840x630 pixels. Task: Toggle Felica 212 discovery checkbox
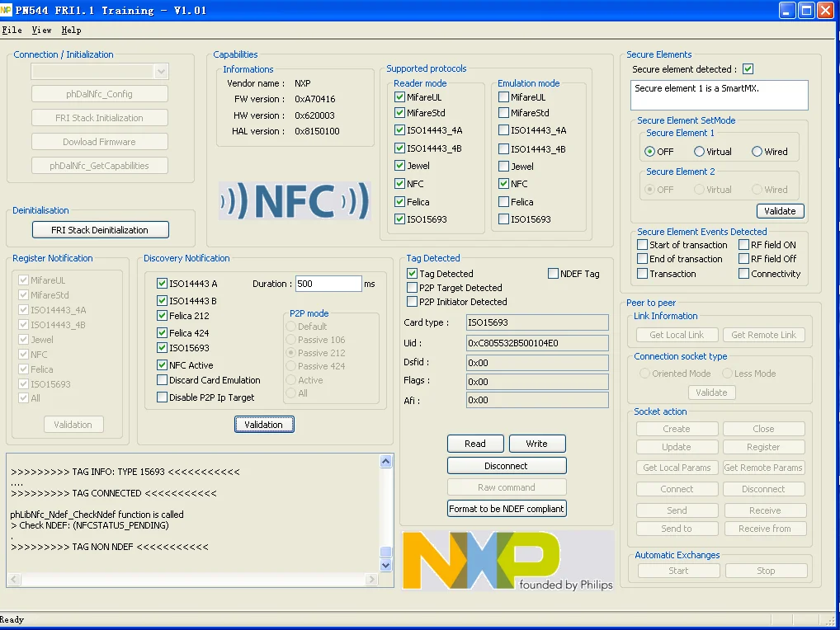click(x=162, y=315)
